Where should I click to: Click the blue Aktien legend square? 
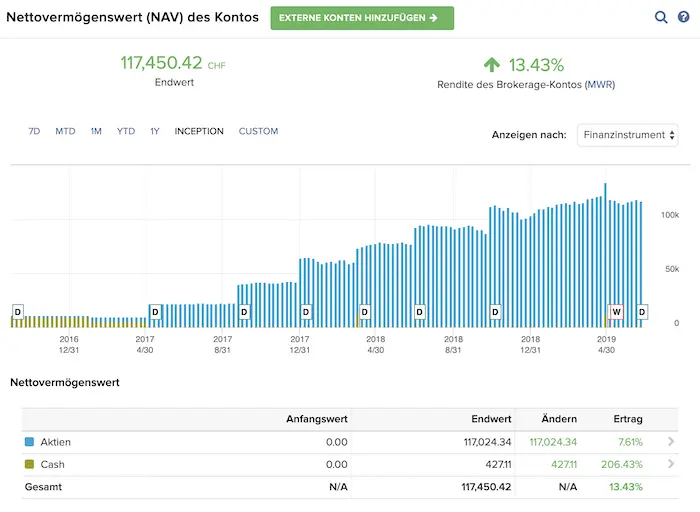click(28, 442)
